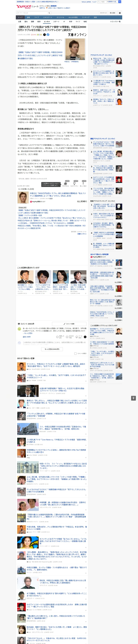
Task: Open the エキスパート tab
Action: coord(48,17)
